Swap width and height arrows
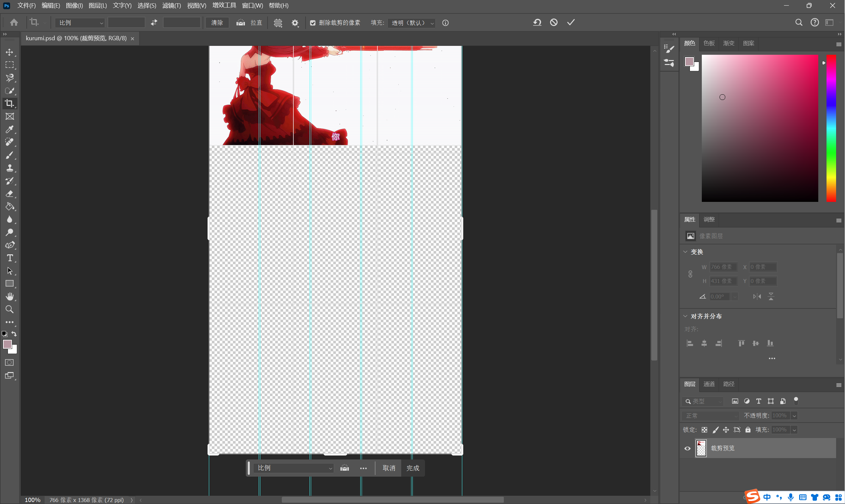 point(154,22)
